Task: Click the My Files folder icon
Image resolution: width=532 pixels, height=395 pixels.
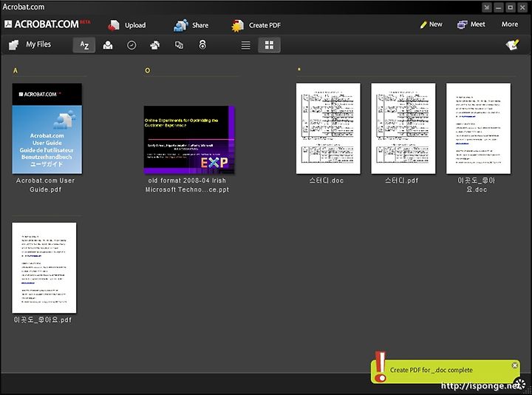Action: 14,45
